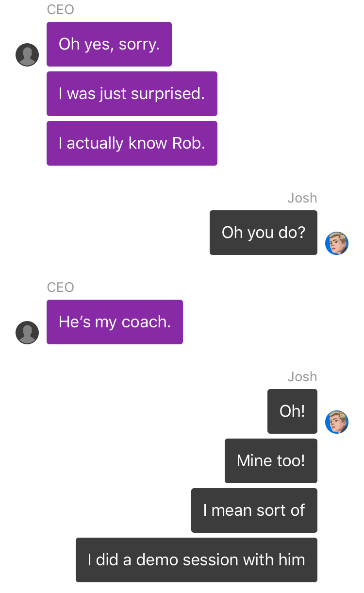Click the top CEO sender name label
The height and width of the screenshot is (593, 364).
(x=61, y=10)
